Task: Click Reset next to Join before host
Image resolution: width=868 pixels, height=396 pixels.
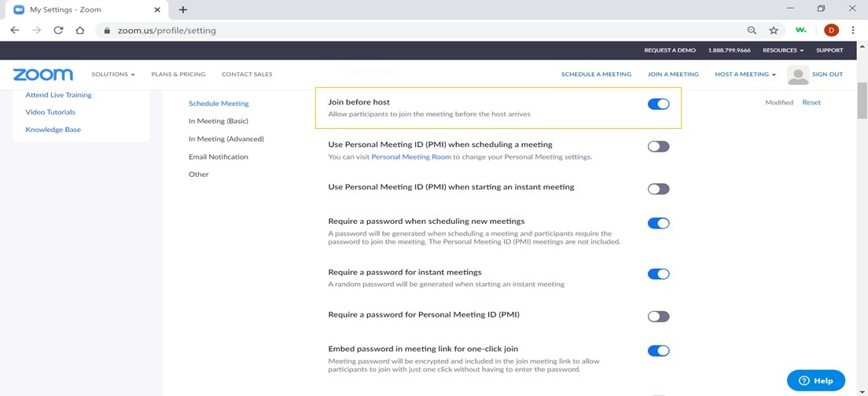Action: (811, 103)
